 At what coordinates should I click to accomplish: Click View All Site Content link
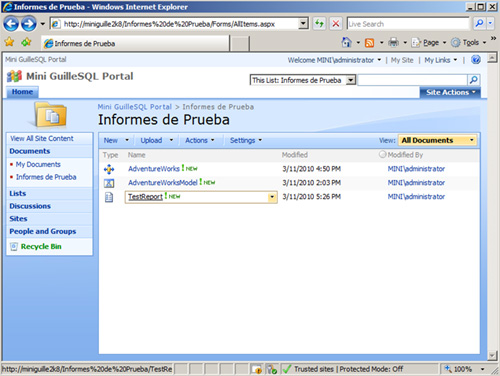pyautogui.click(x=42, y=138)
